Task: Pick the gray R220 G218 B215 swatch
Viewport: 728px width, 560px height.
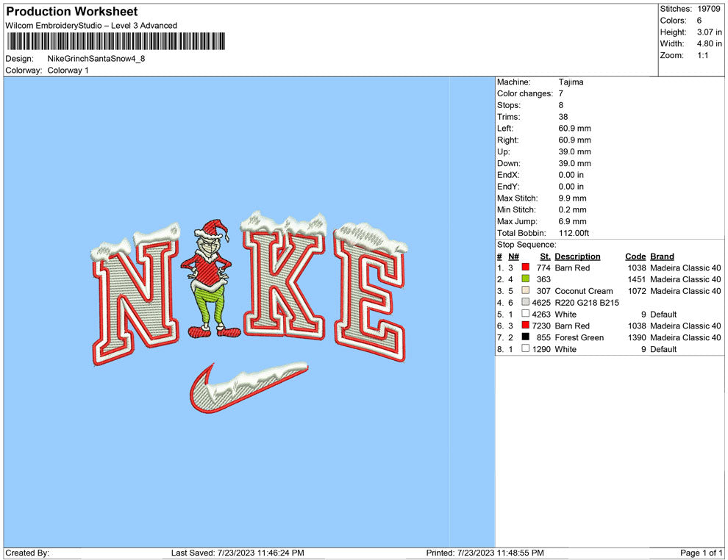Action: pos(525,303)
